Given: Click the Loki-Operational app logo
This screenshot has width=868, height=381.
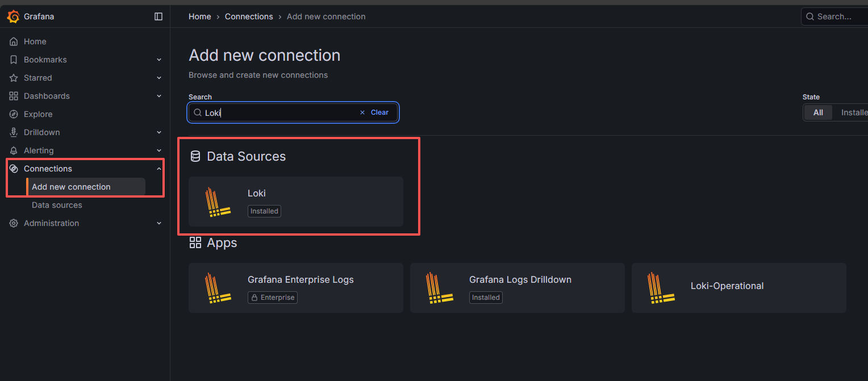Looking at the screenshot, I should tap(661, 288).
